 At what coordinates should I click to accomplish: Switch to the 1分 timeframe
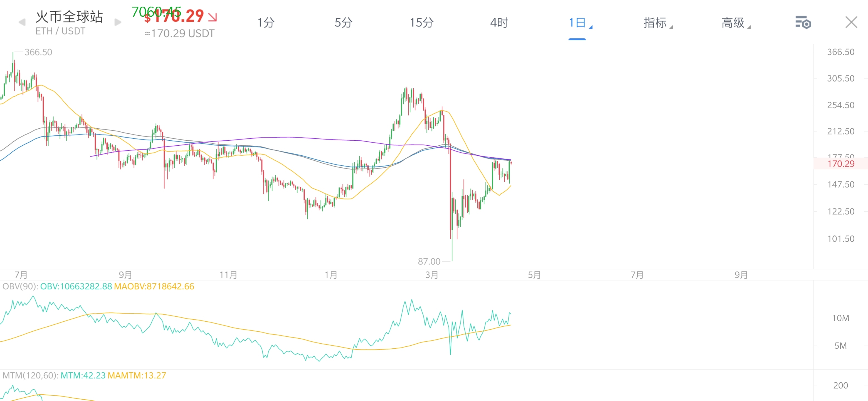click(266, 23)
